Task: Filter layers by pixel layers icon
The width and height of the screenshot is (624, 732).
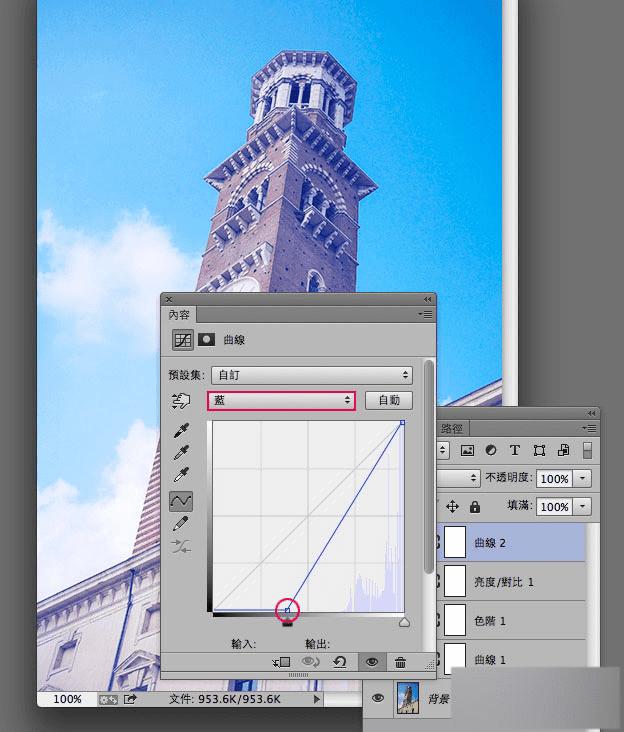Action: [467, 450]
